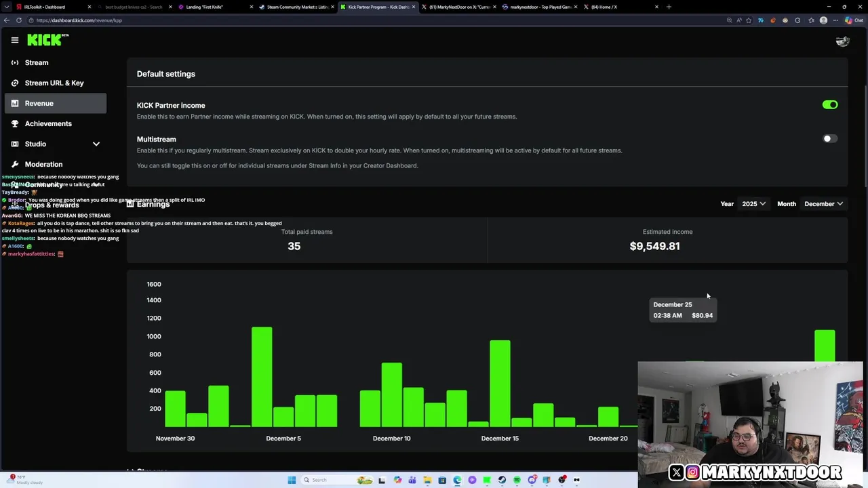Open Discord from the taskbar
This screenshot has width=868, height=488.
click(532, 480)
